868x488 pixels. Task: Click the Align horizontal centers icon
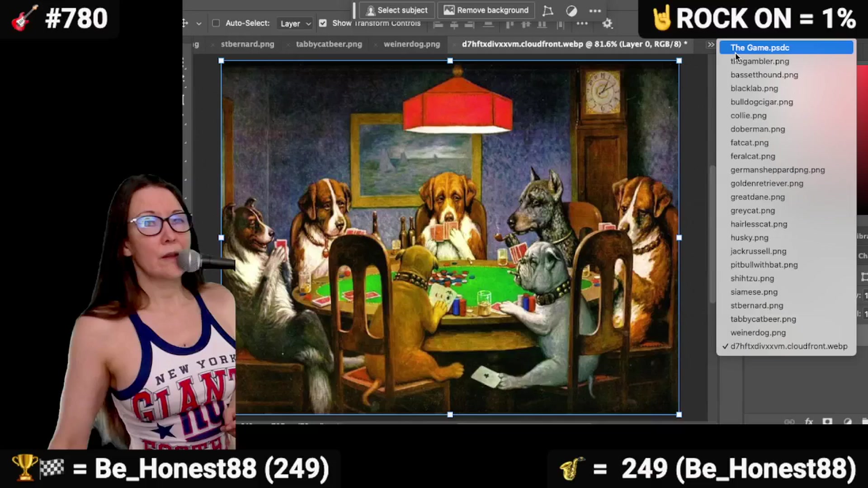[454, 24]
